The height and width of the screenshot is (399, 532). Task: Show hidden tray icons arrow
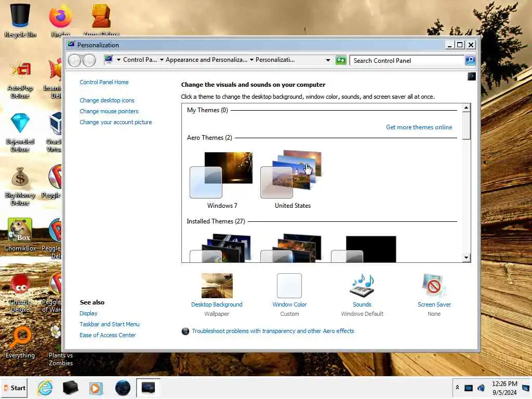pos(457,388)
